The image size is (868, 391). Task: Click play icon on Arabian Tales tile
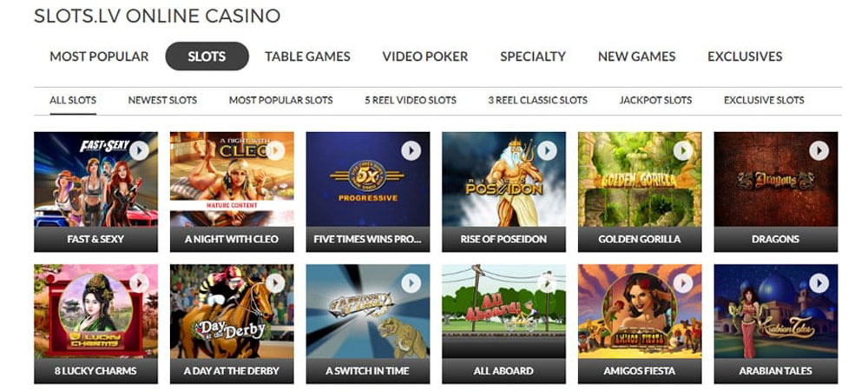point(819,283)
